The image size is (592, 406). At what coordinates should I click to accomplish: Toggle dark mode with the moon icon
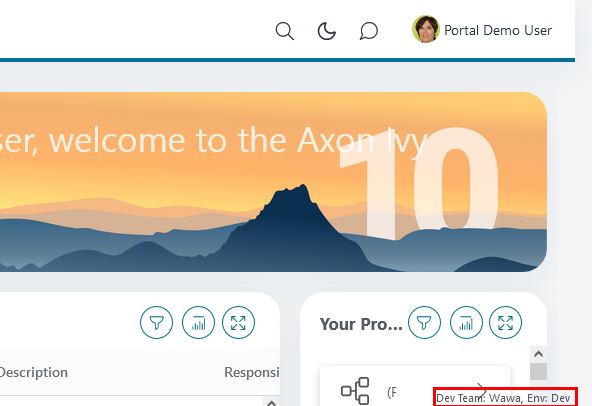click(327, 31)
